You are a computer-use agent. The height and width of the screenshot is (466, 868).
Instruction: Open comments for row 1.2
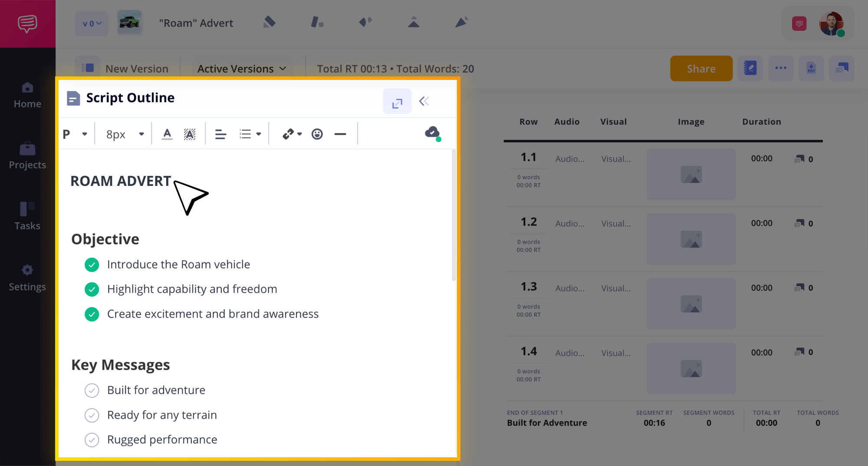coord(803,223)
